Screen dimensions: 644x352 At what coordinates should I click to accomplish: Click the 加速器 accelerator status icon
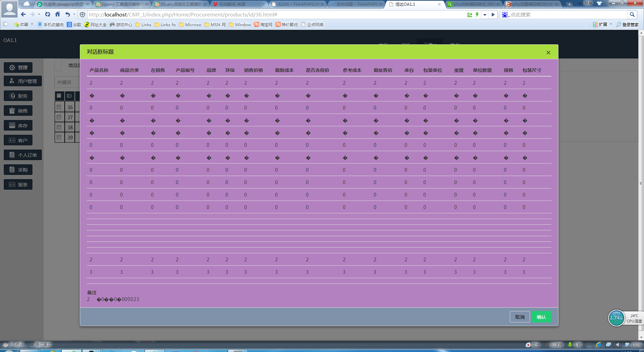554,345
